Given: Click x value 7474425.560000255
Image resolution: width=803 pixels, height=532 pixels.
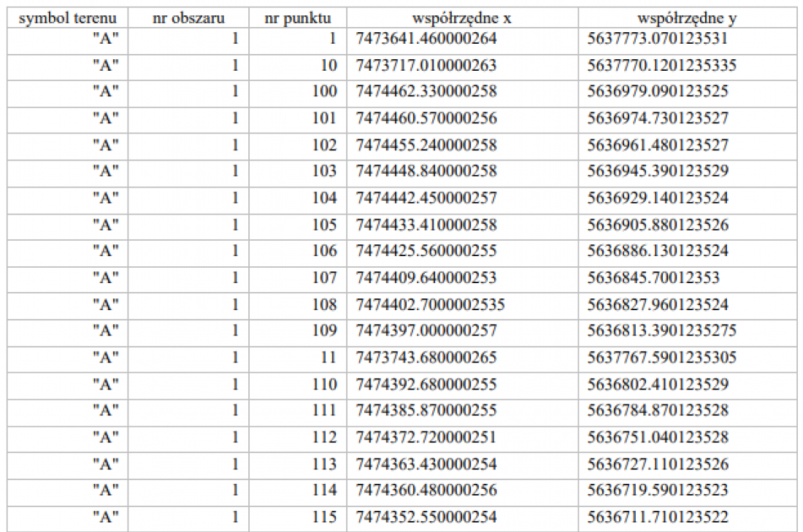Looking at the screenshot, I should (x=426, y=251).
